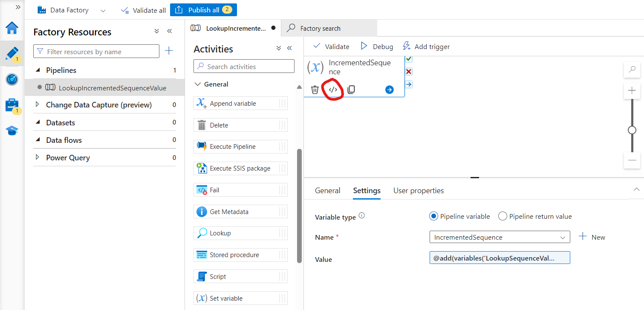Click the Debug button
Viewport: 644px width, 310px height.
pos(377,46)
